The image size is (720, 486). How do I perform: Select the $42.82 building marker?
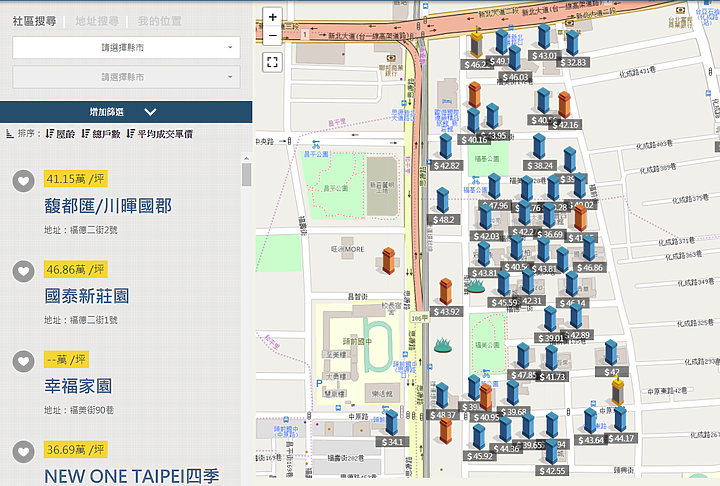pyautogui.click(x=446, y=147)
